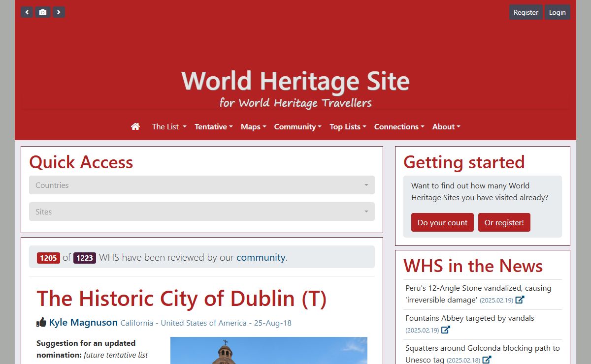This screenshot has width=591, height=364.
Task: Click the Getting started heading
Action: [464, 162]
